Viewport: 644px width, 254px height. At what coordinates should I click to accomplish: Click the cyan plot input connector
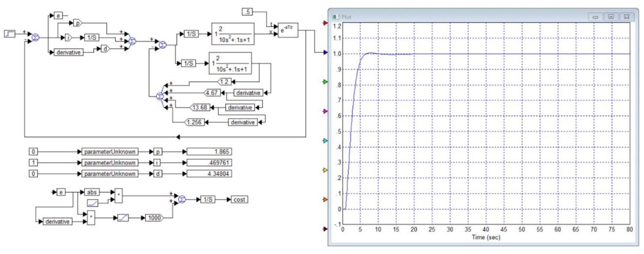coord(325,141)
